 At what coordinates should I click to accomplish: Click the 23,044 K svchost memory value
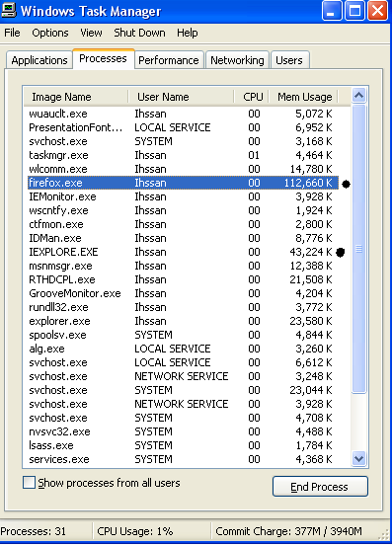(x=310, y=390)
